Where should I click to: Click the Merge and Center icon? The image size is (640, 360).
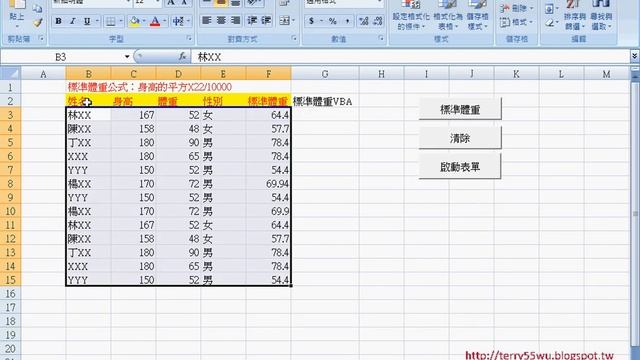(284, 20)
